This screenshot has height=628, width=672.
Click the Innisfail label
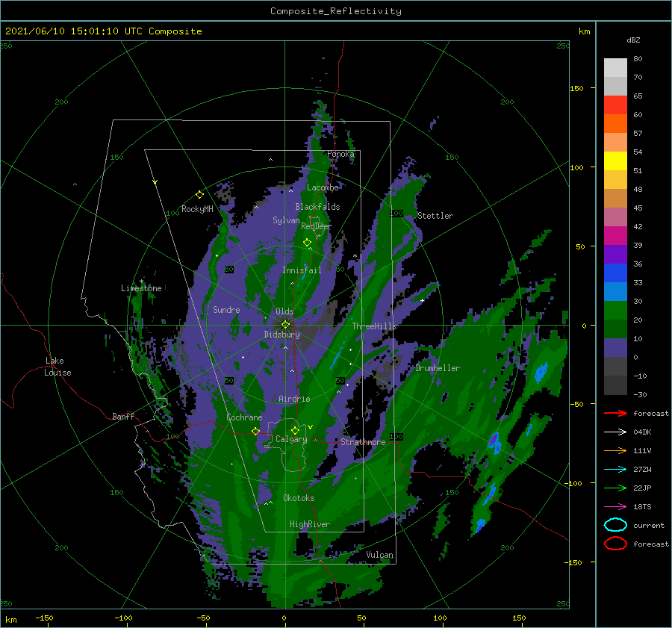302,270
